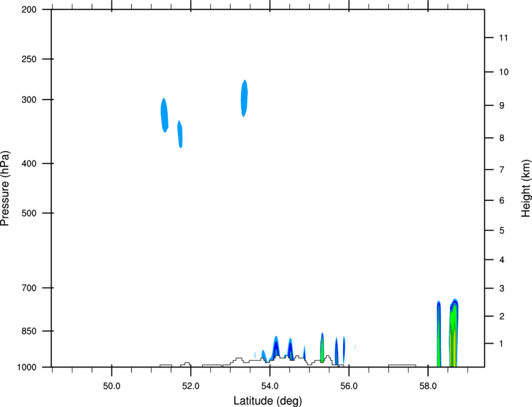Click the green plume near 55.3 latitude
This screenshot has width=532, height=407.
pos(322,348)
